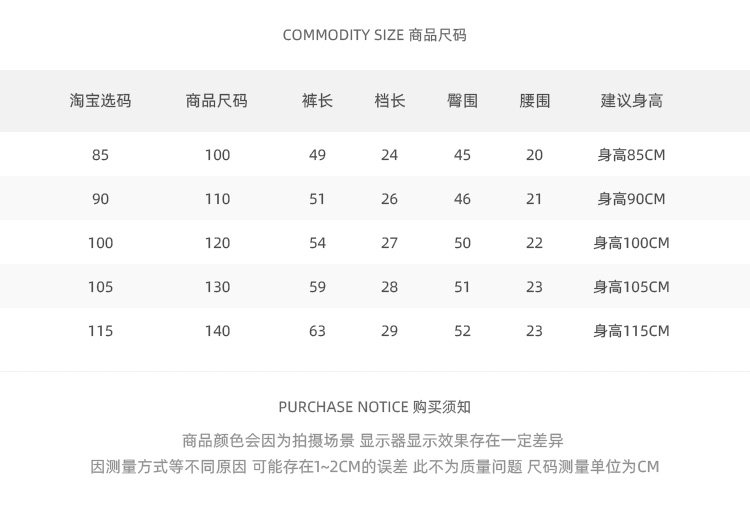
Task: Click the 商品尺码 value 140
Action: (x=217, y=331)
